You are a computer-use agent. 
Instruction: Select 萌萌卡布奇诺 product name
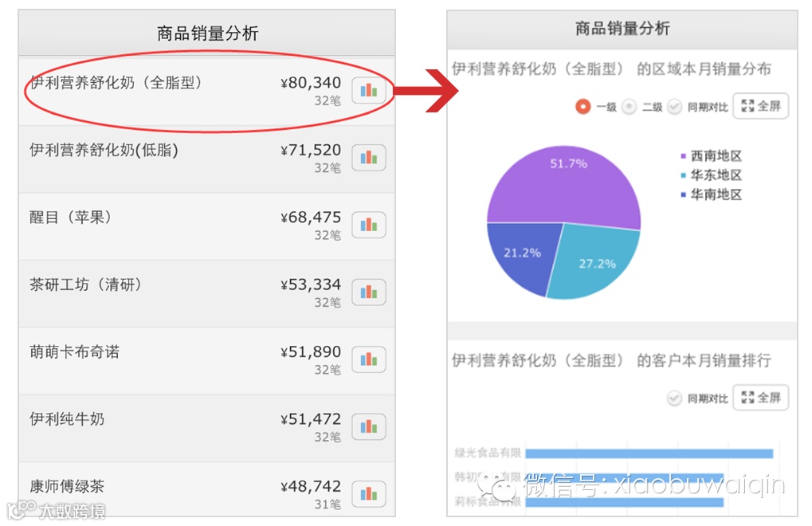[x=75, y=351]
